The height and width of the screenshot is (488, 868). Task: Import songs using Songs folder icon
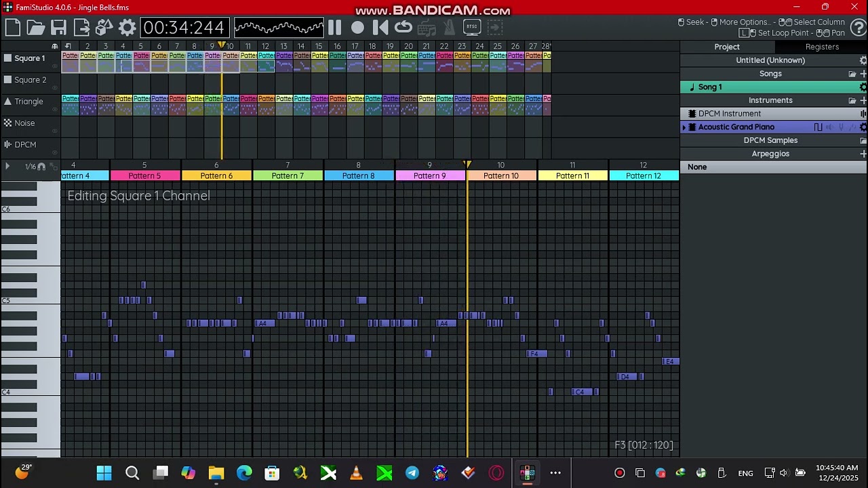coord(852,74)
